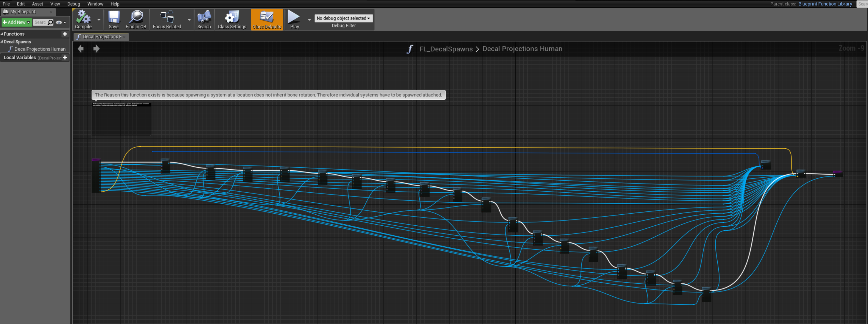
Task: Expand the Compile options arrow
Action: click(99, 20)
